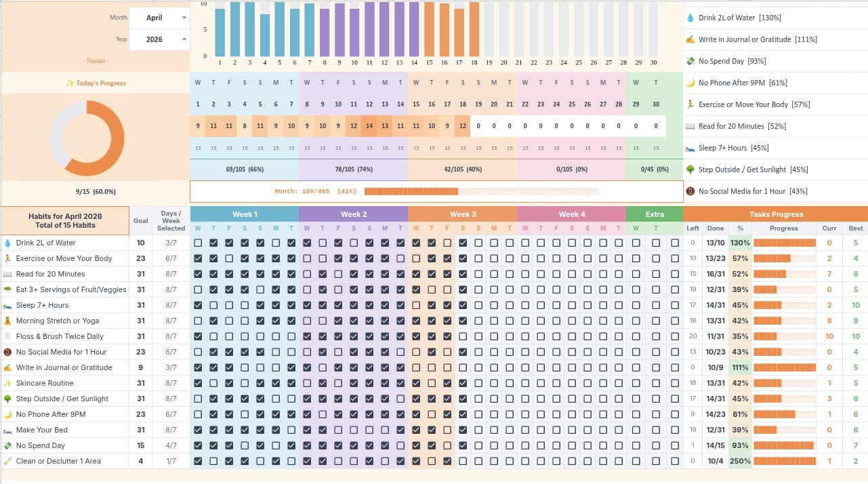This screenshot has height=484, width=868.
Task: Click the book icon next to Read for 20 Minutes
Action: click(7, 274)
